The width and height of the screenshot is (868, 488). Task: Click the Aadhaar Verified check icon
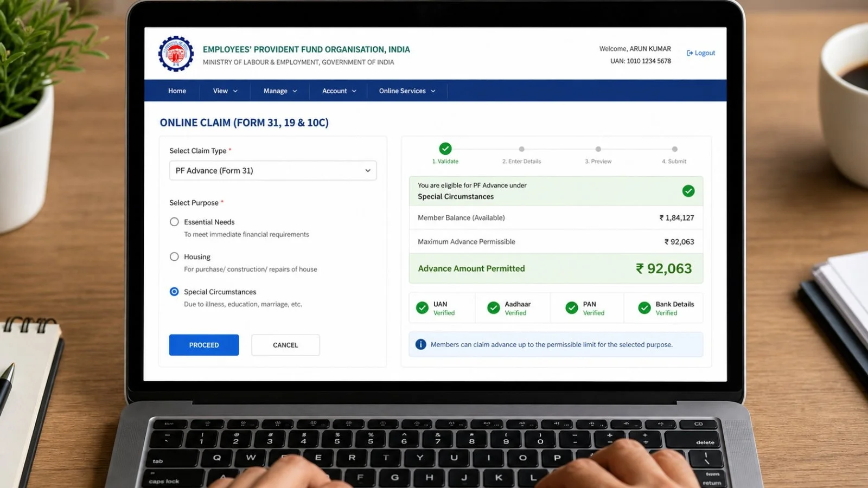pyautogui.click(x=494, y=308)
